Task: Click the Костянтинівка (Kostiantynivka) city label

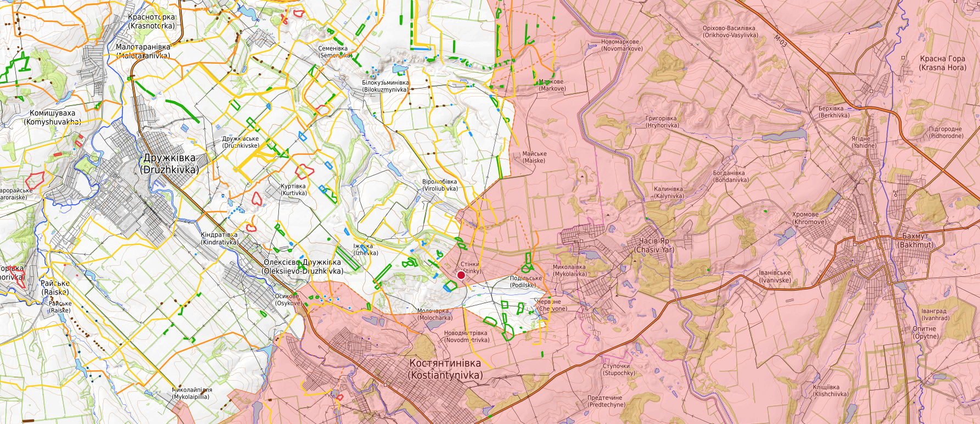Action: click(x=445, y=369)
